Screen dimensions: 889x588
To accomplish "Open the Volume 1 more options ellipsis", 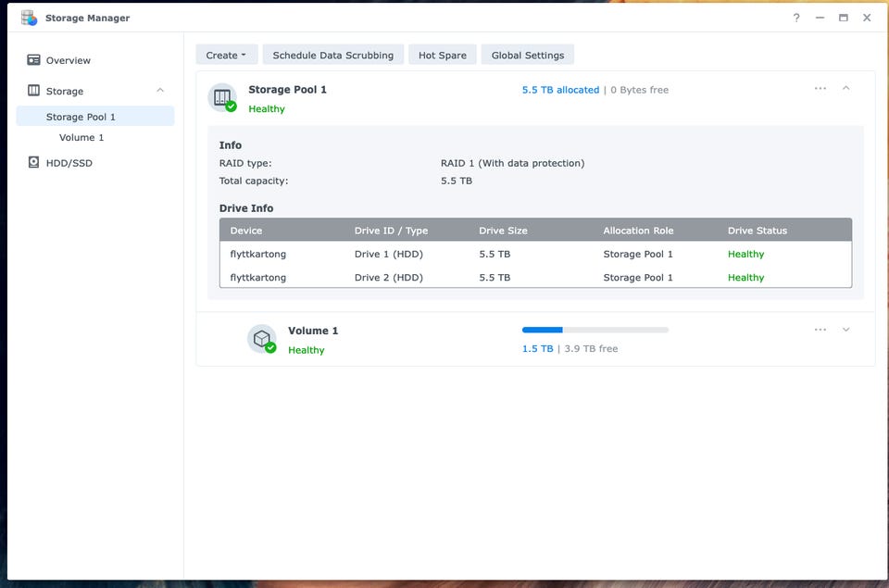I will pos(820,330).
